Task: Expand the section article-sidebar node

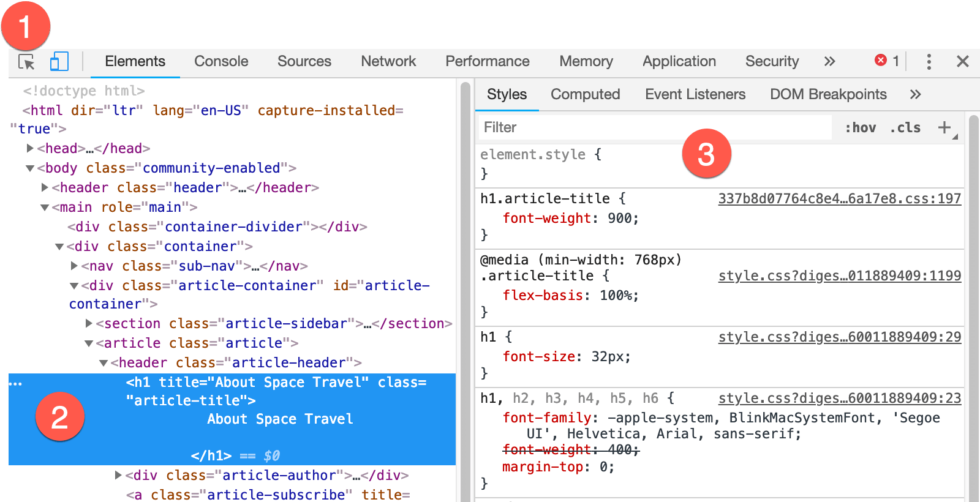Action: pyautogui.click(x=89, y=323)
